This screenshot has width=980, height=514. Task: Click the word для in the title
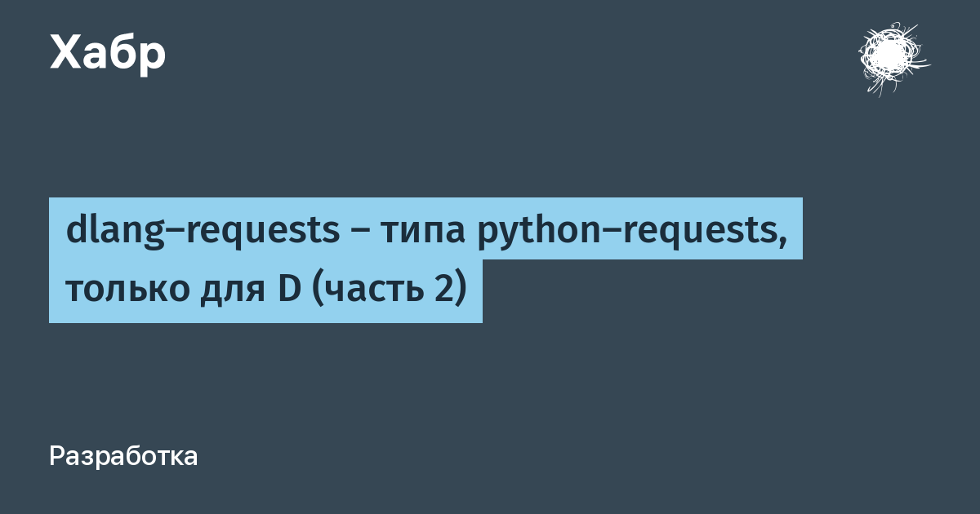coord(227,292)
